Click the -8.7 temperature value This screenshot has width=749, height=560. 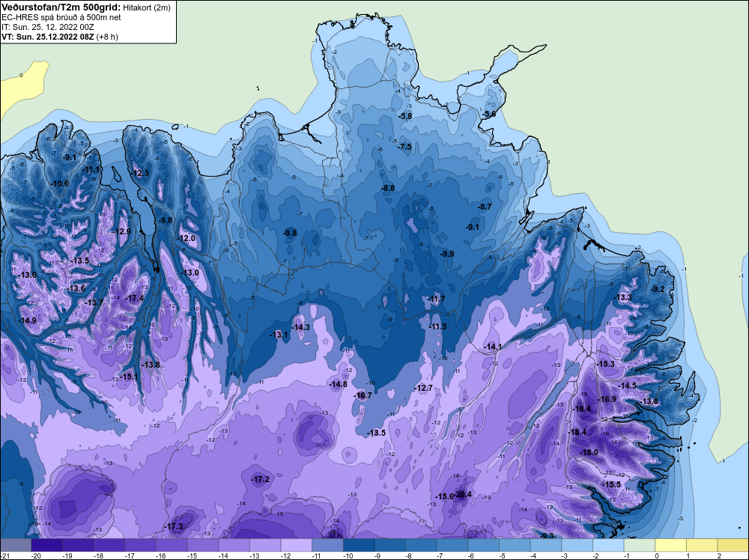coord(485,206)
